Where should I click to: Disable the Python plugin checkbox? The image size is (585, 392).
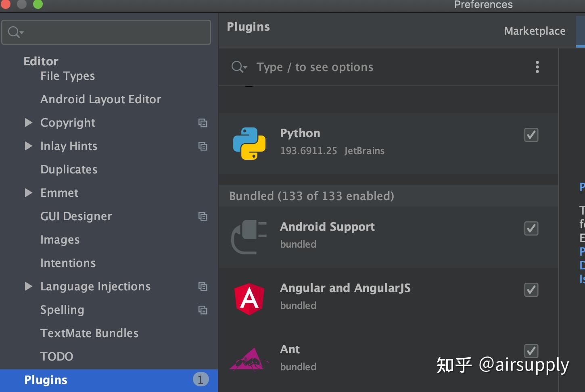(x=531, y=135)
